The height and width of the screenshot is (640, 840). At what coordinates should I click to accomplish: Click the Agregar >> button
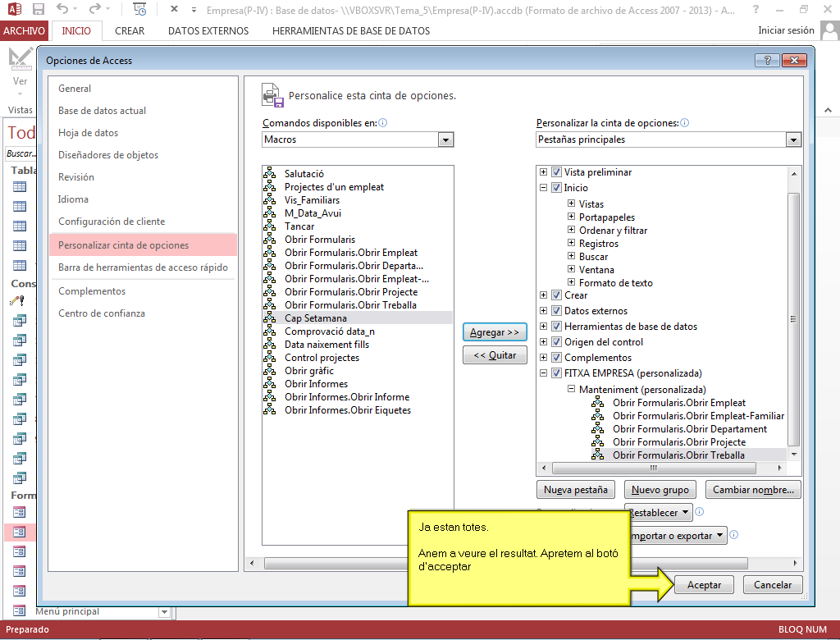tap(495, 332)
